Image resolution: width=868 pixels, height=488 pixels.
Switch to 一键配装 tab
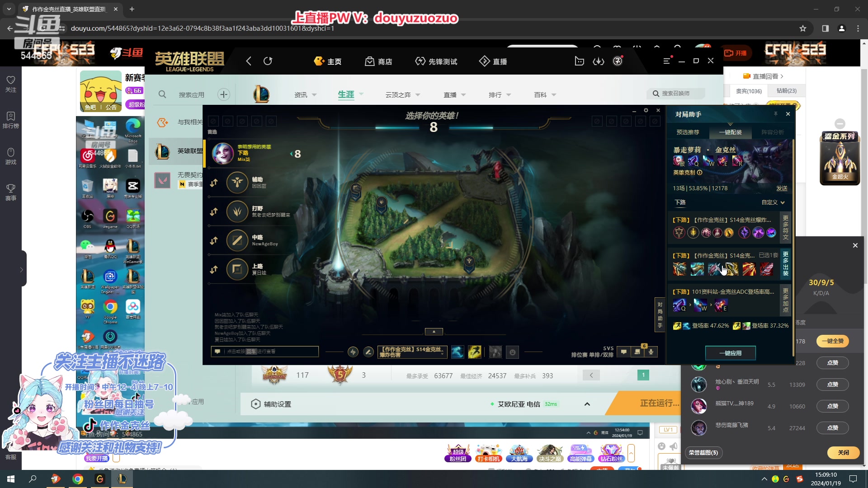(x=730, y=132)
